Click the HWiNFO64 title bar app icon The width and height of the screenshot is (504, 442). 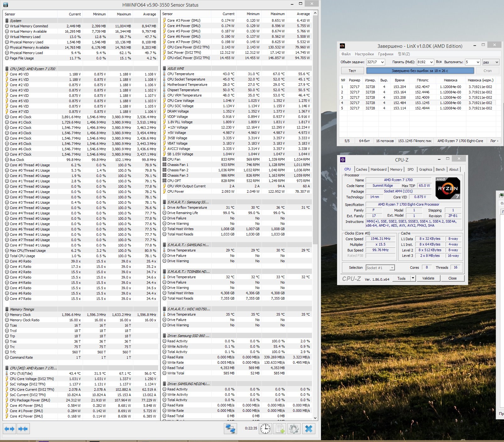tap(5, 5)
